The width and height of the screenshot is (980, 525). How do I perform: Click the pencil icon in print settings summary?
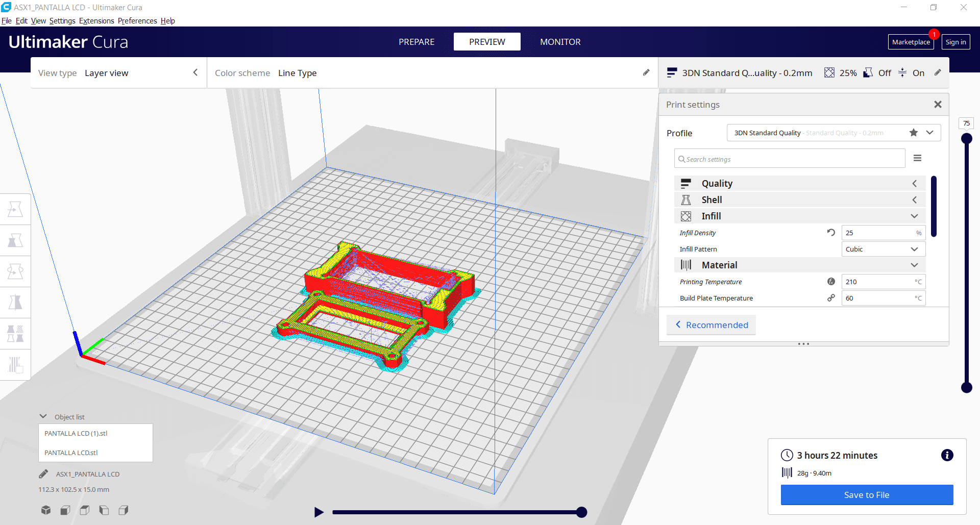(x=938, y=72)
